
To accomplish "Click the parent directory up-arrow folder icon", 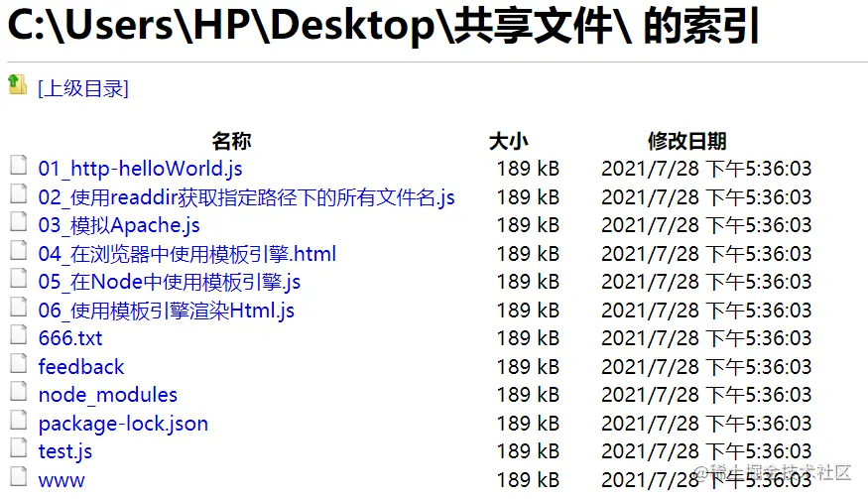I will pos(18,84).
